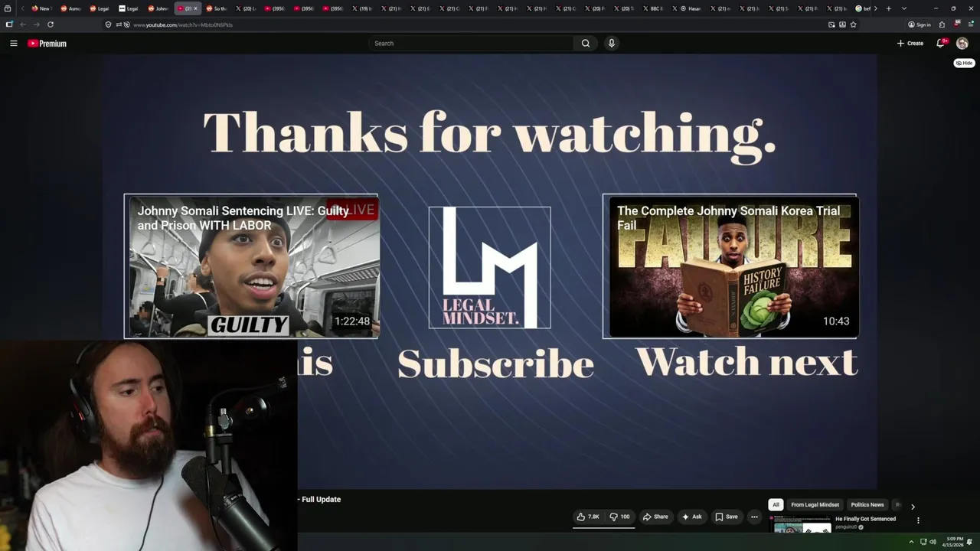
Task: Select From Legal Mindset chip
Action: 815,505
